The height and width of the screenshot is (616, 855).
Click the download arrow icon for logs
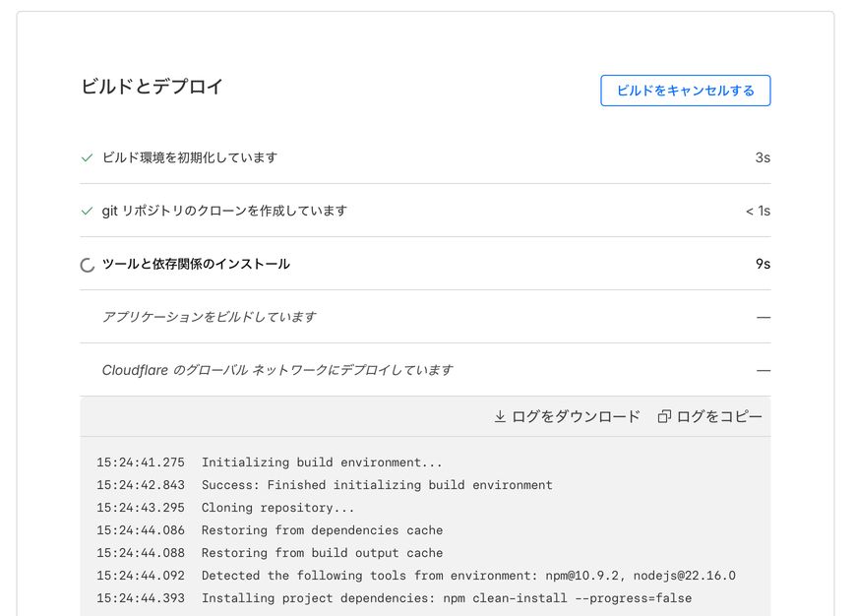pos(500,417)
